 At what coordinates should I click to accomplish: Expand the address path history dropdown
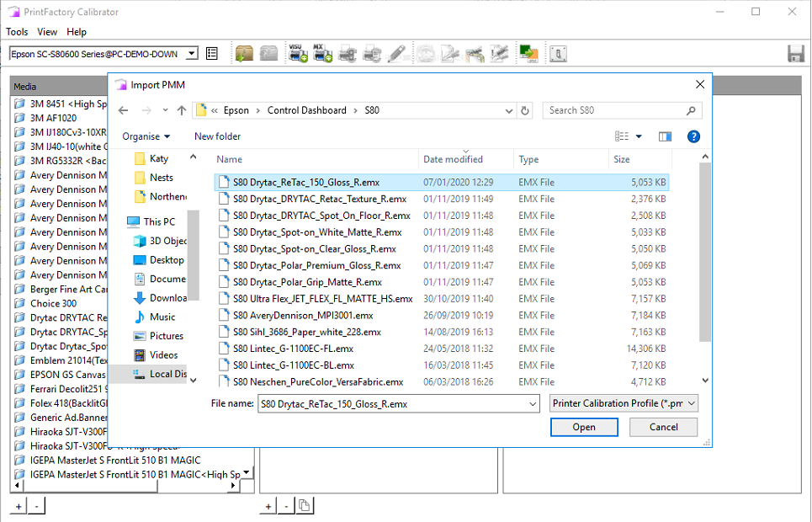pyautogui.click(x=508, y=110)
